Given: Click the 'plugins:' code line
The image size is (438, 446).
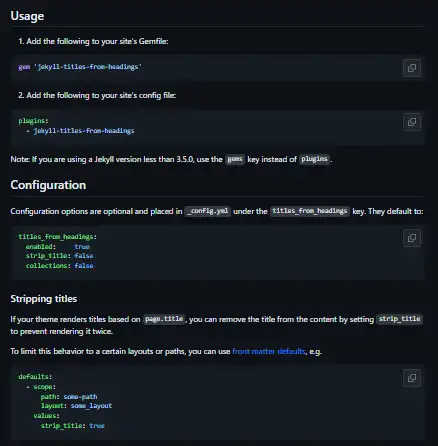Looking at the screenshot, I should click(x=33, y=121).
